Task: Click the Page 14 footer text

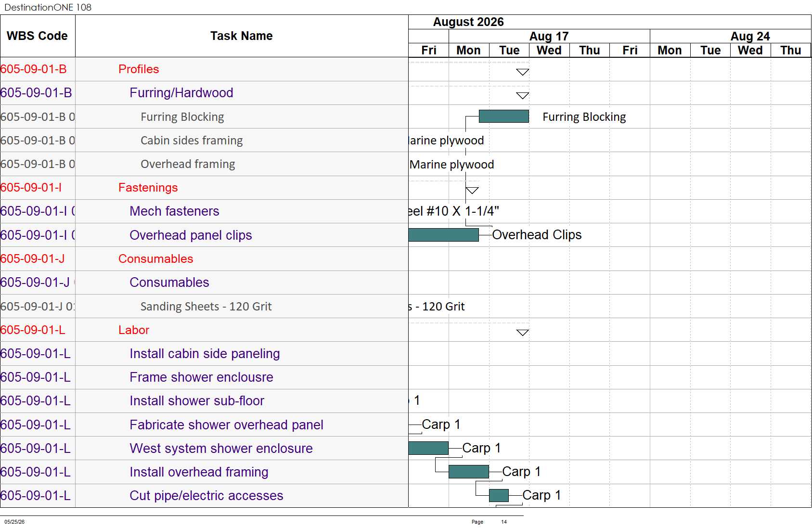Action: coord(489,522)
